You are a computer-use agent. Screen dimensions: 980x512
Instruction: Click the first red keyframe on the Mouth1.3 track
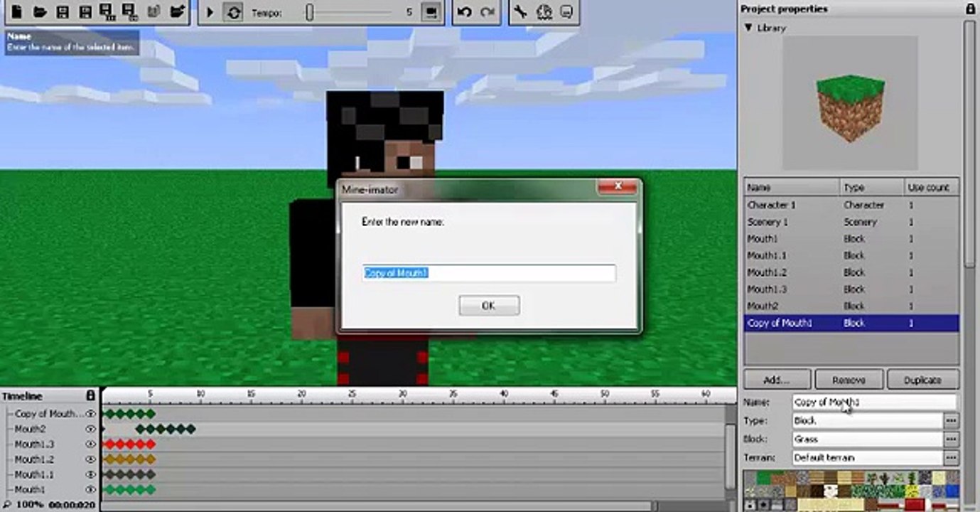point(109,444)
